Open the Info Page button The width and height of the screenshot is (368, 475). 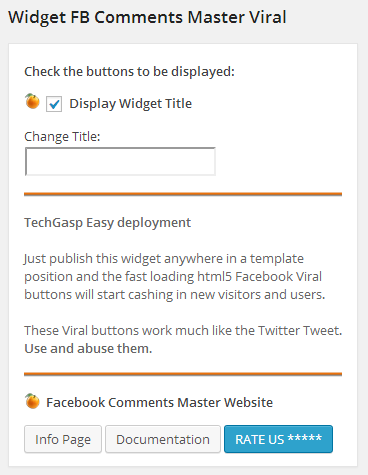tap(63, 439)
